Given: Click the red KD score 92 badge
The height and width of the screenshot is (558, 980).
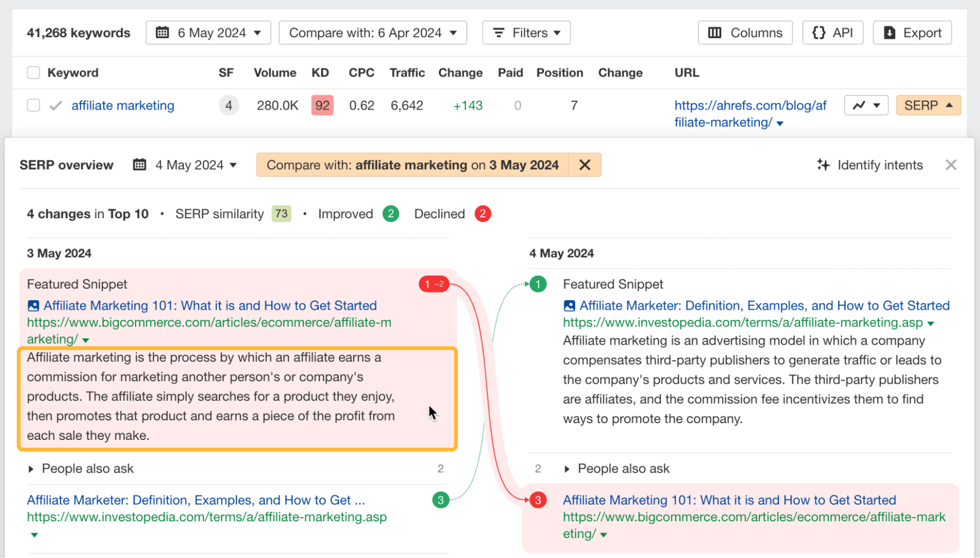Looking at the screenshot, I should tap(322, 105).
